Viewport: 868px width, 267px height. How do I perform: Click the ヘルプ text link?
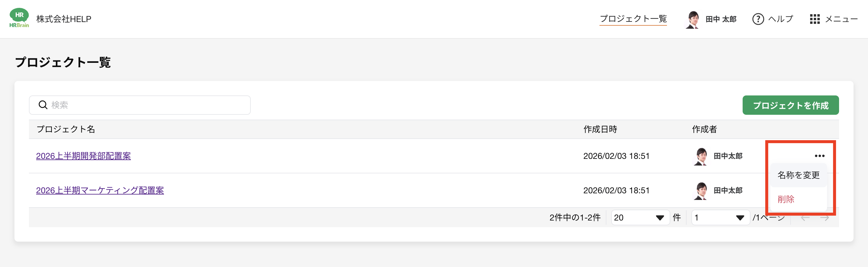pyautogui.click(x=780, y=19)
